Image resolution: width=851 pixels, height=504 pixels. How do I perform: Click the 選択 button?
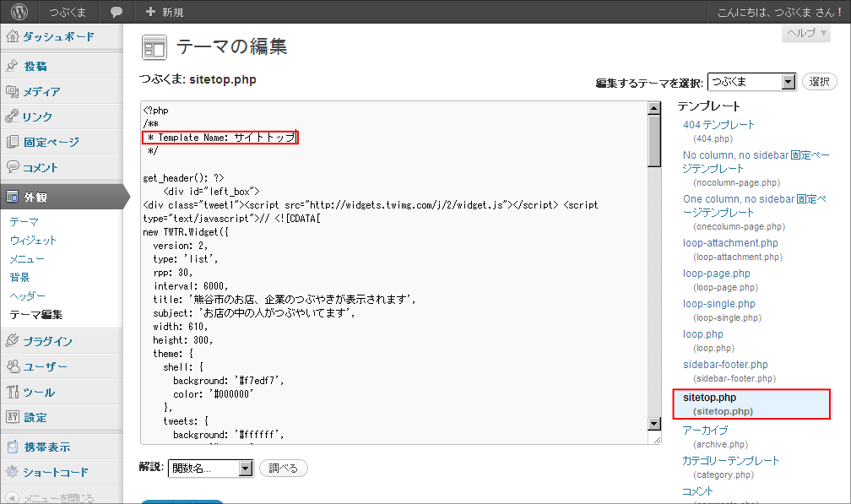819,81
